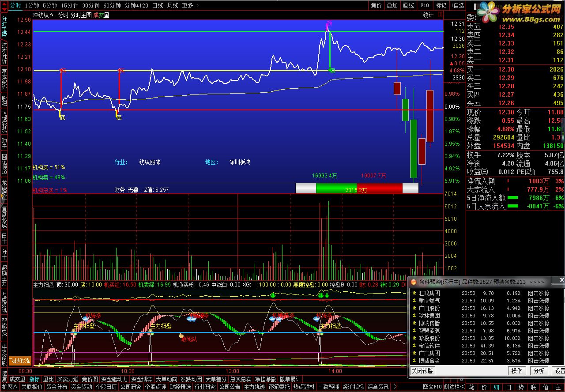Select the 汇鸿集团 alert row

tap(486, 293)
